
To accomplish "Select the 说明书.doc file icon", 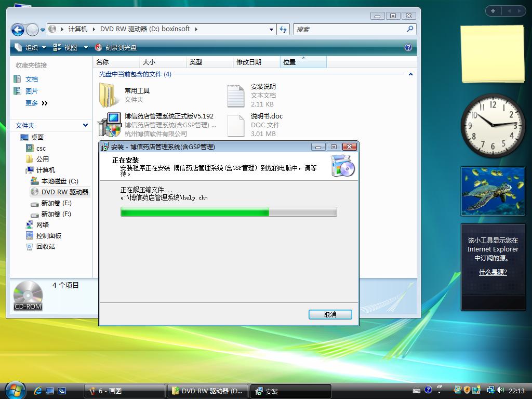I will pyautogui.click(x=235, y=125).
